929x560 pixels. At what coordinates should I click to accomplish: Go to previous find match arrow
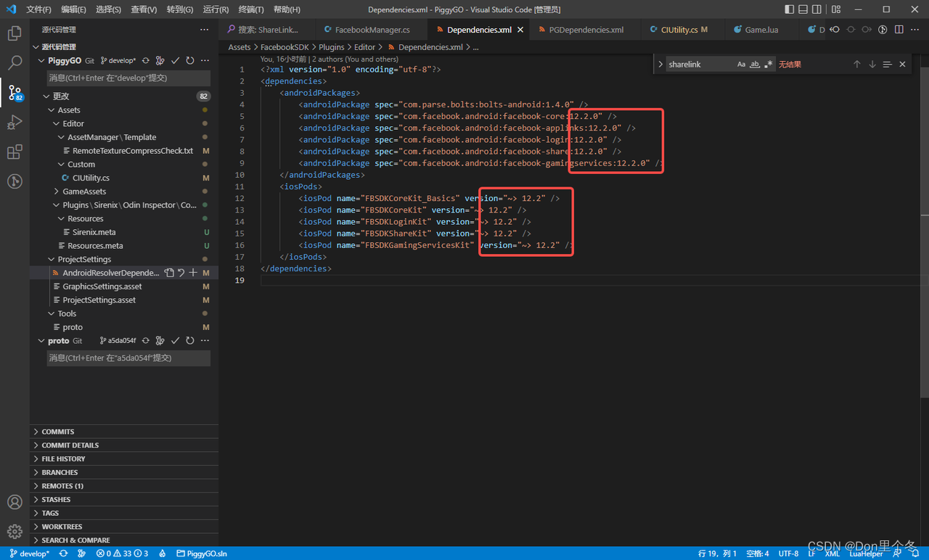pos(856,65)
